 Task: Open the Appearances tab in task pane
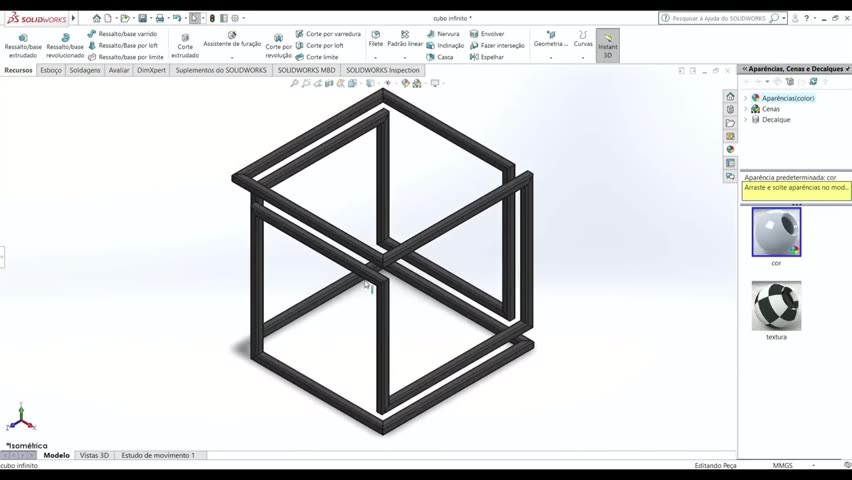coord(730,149)
